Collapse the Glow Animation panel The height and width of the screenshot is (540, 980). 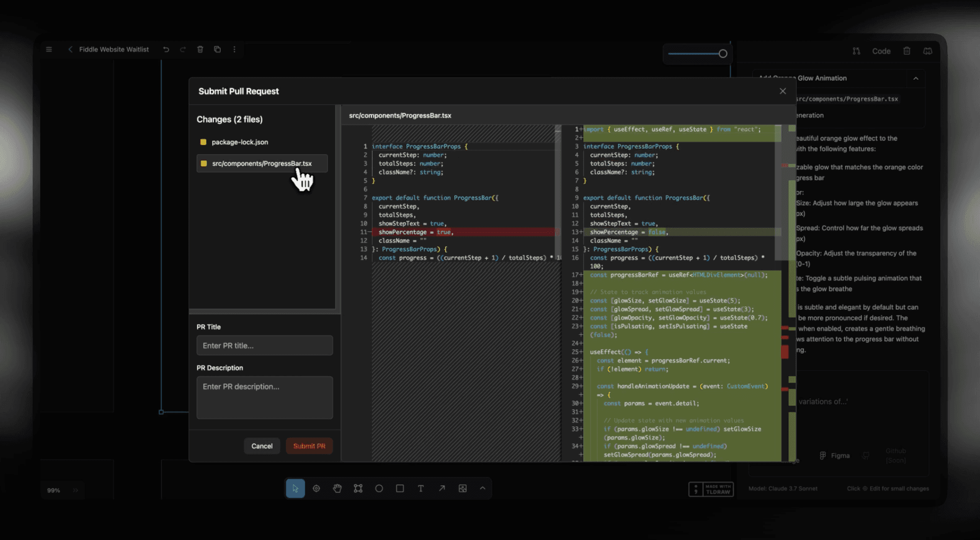tap(916, 78)
